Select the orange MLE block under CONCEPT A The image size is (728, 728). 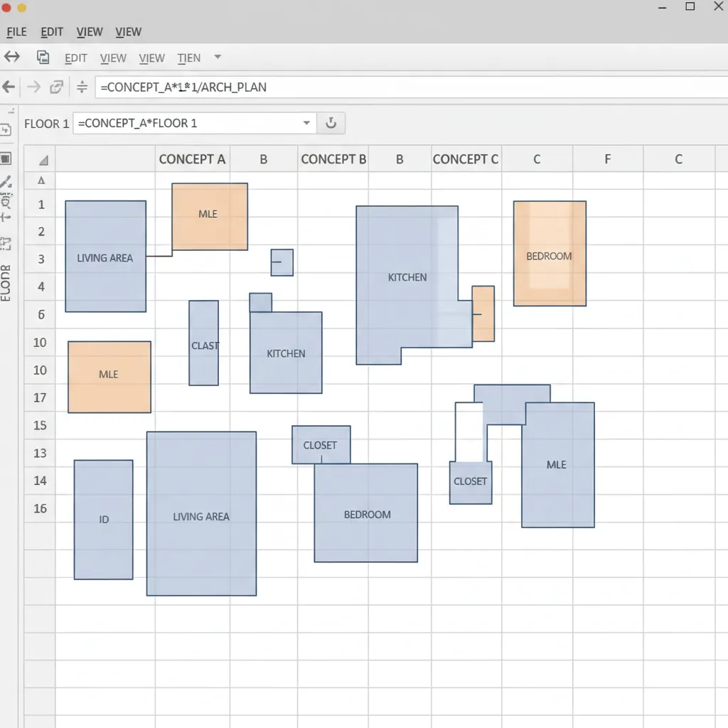point(210,216)
